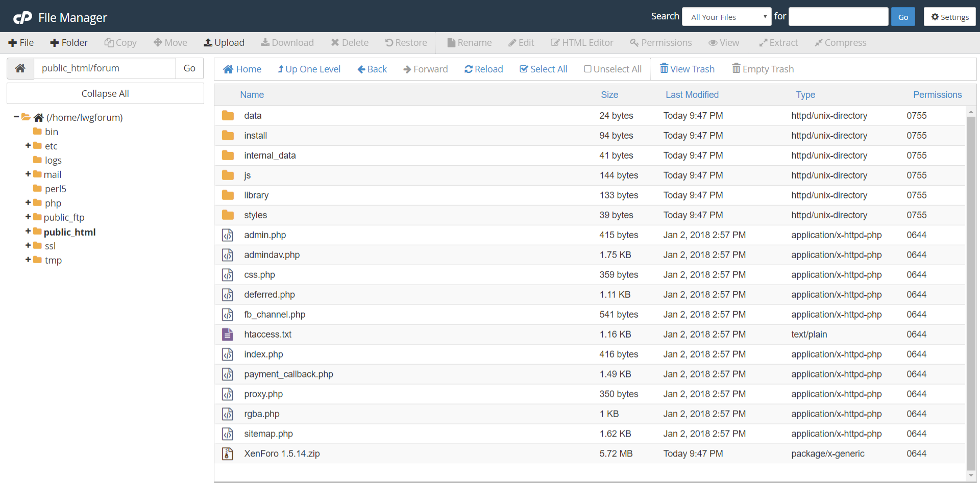Click the data folder icon
980x483 pixels.
228,116
